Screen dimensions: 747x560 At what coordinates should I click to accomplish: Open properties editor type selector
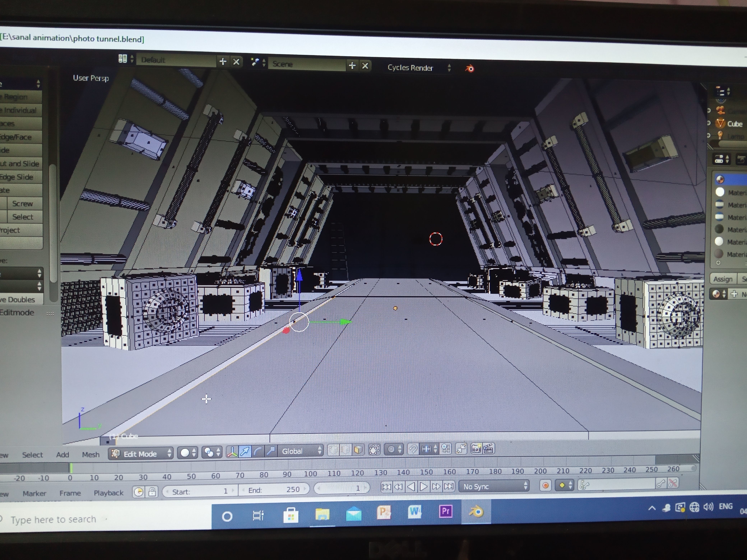tap(722, 159)
